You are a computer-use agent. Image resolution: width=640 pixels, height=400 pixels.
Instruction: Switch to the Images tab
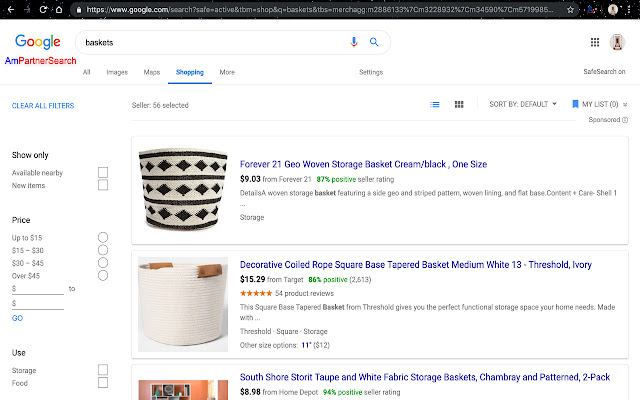coord(117,72)
